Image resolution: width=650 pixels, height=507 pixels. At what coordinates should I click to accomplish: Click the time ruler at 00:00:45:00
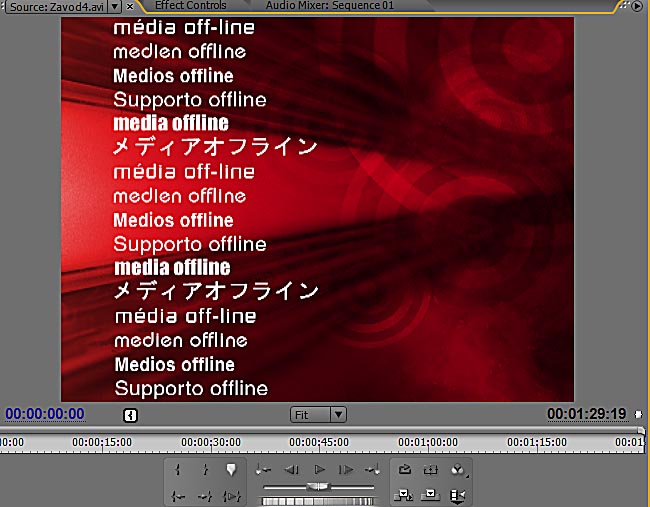(319, 443)
